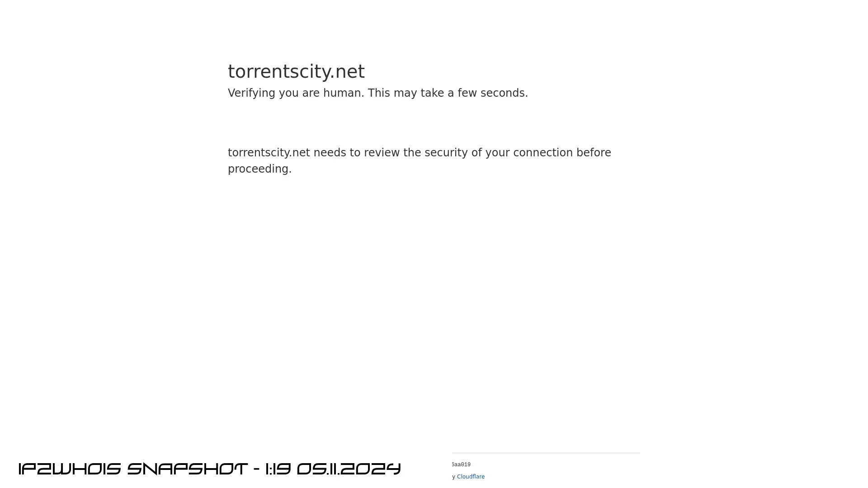Click the Cloudflare security badge icon
868x488 pixels.
(x=471, y=476)
